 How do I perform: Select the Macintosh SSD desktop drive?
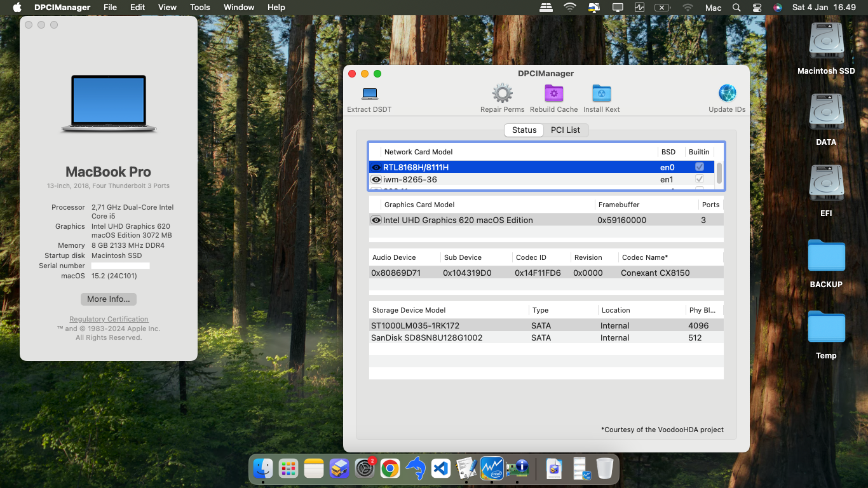coord(826,49)
